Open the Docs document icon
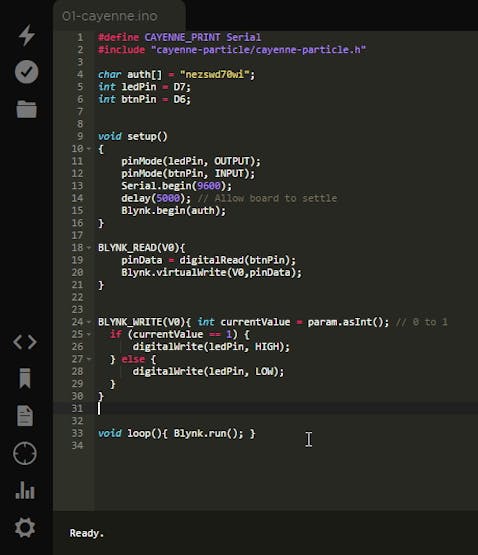Screen dimensions: 478x555 (25, 416)
